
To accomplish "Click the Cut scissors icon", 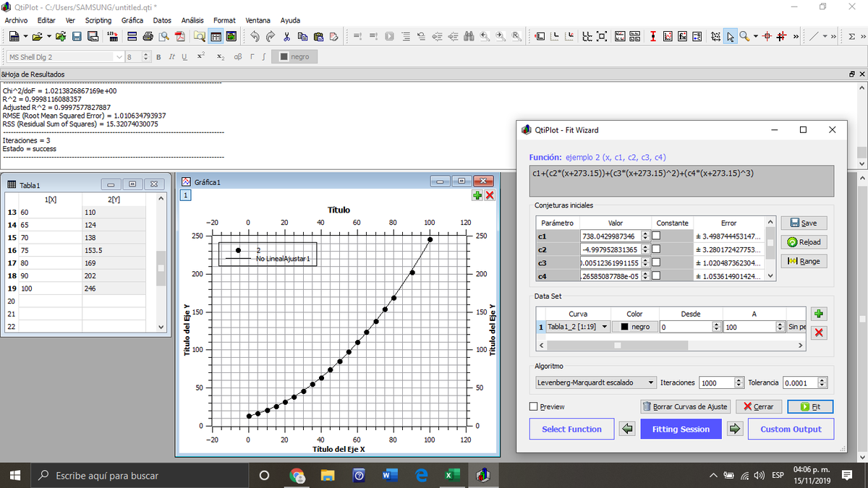I will 287,36.
